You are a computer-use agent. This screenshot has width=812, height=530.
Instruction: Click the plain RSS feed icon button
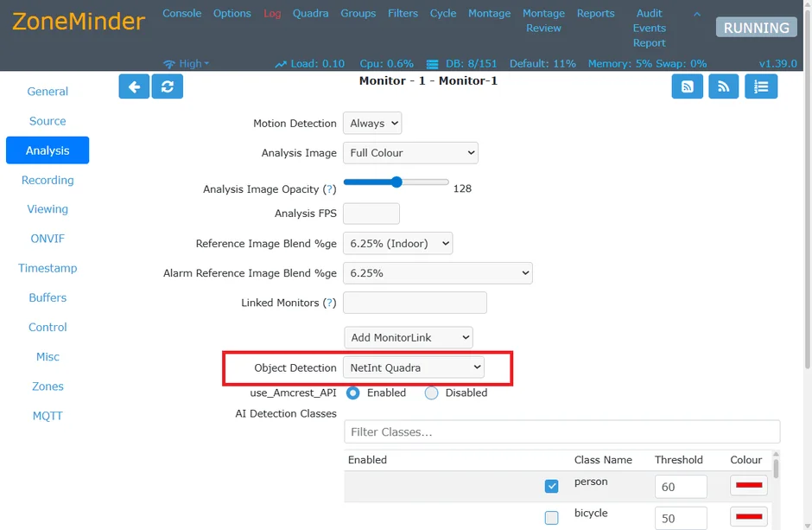pos(724,86)
